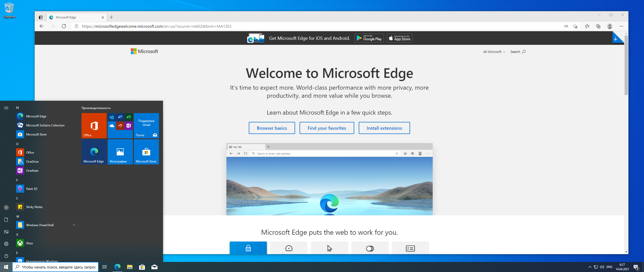Click the Find your favorites button

[327, 128]
